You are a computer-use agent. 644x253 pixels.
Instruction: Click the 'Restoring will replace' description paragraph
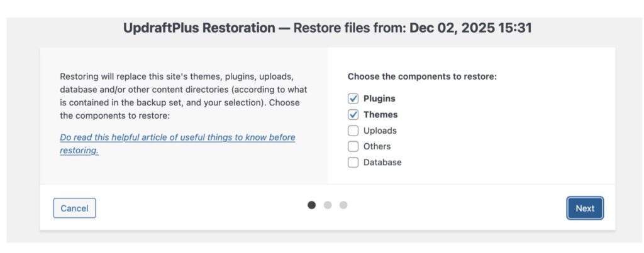pyautogui.click(x=182, y=95)
